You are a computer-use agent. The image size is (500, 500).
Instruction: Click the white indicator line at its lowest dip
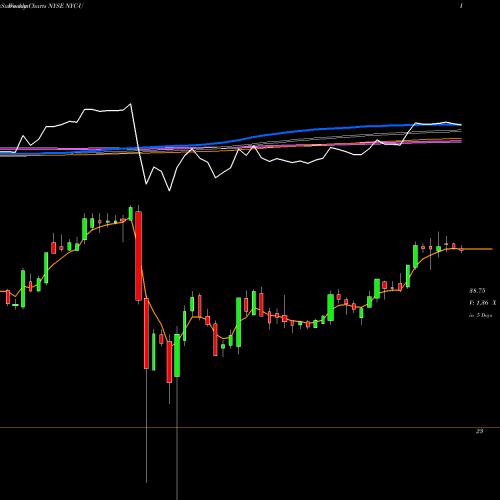[169, 190]
